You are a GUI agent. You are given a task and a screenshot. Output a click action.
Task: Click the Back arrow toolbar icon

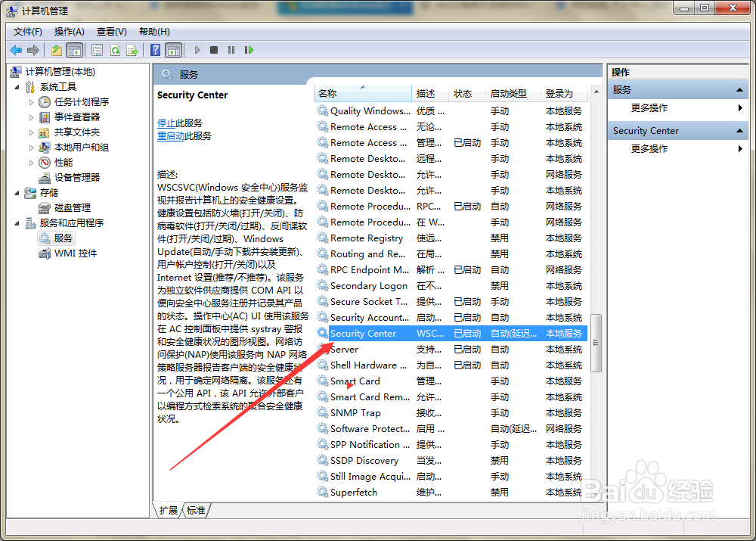coord(16,50)
